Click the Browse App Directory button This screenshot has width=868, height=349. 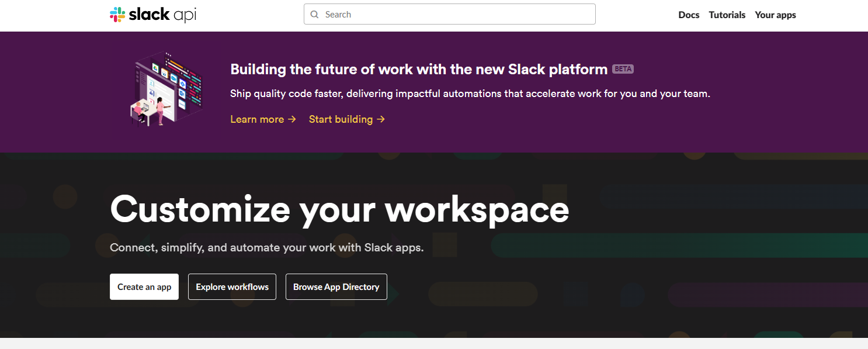336,286
